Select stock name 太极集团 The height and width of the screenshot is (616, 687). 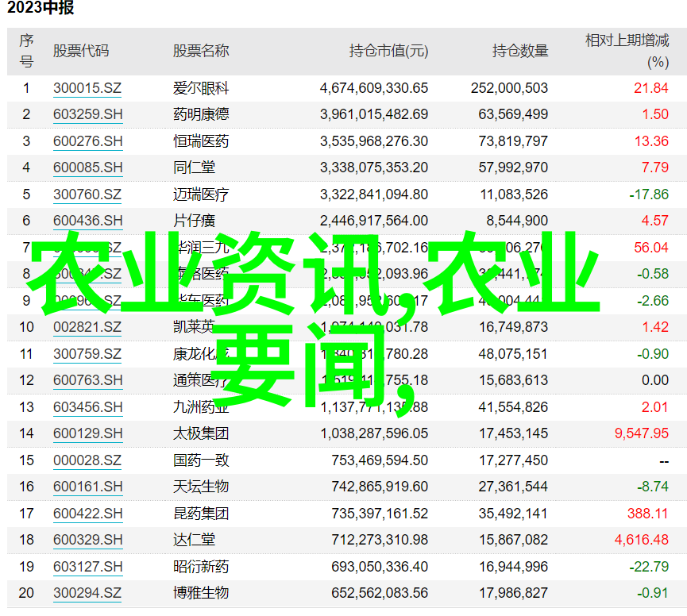click(201, 433)
